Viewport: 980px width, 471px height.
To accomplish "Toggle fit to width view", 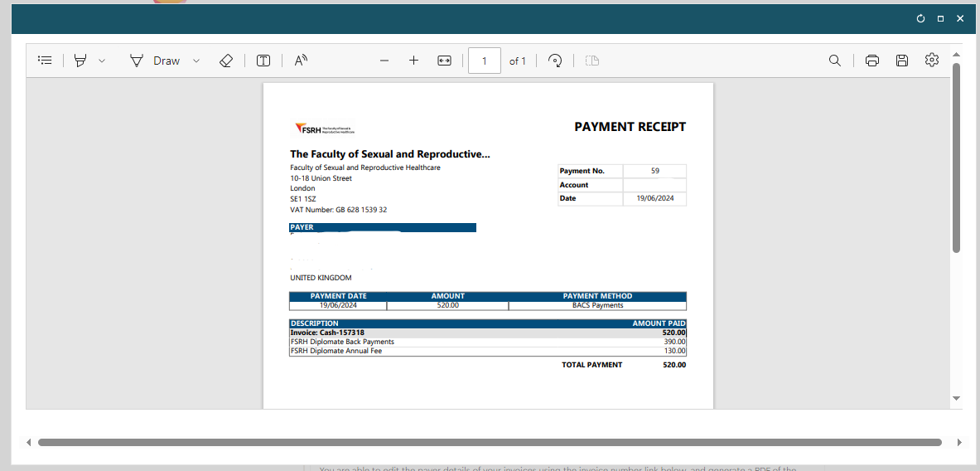I will coord(444,61).
